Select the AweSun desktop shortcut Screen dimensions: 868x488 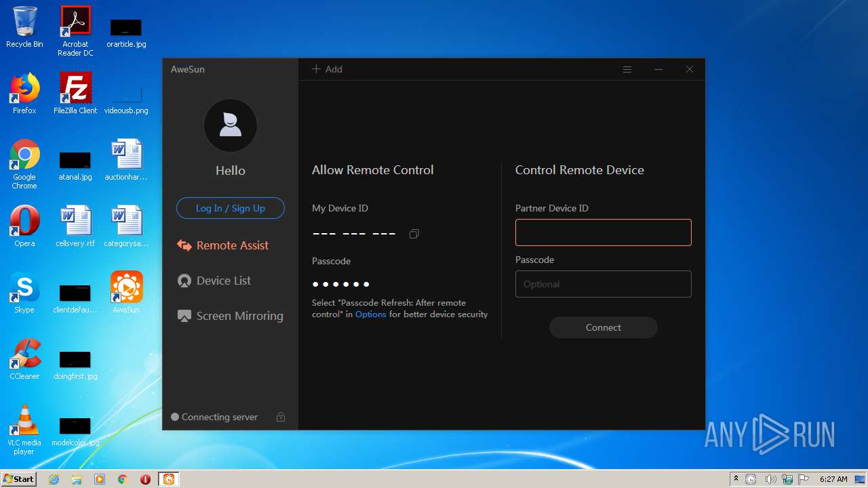[x=126, y=293]
